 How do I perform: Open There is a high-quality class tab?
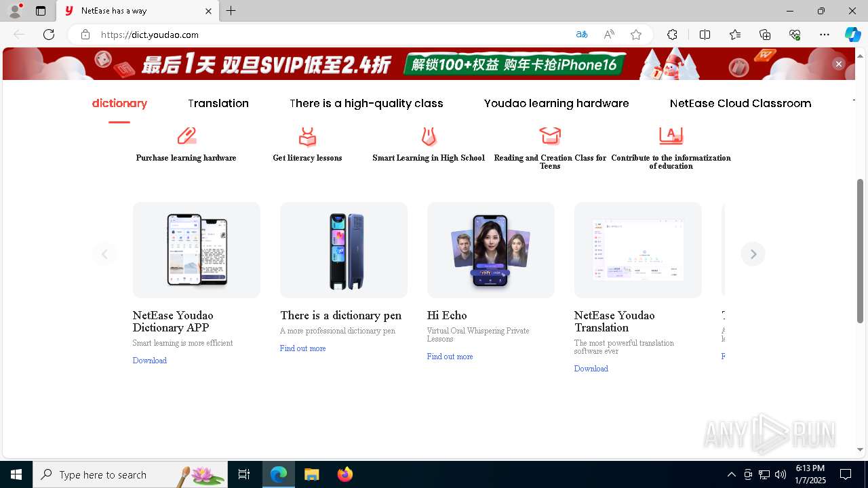(366, 103)
